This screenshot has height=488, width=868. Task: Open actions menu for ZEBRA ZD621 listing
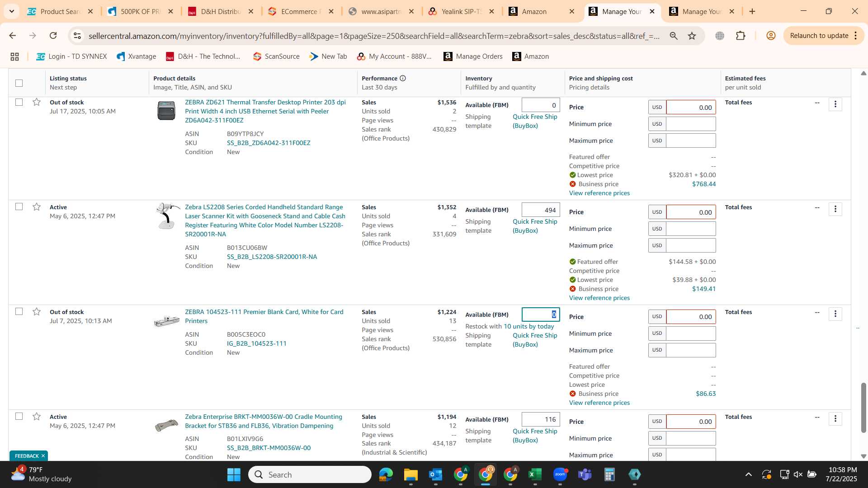(835, 104)
